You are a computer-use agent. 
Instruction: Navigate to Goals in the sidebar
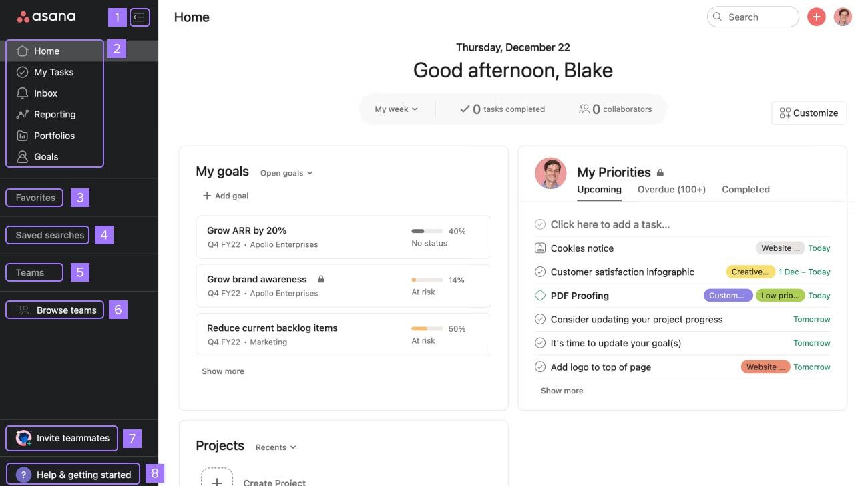pyautogui.click(x=45, y=156)
